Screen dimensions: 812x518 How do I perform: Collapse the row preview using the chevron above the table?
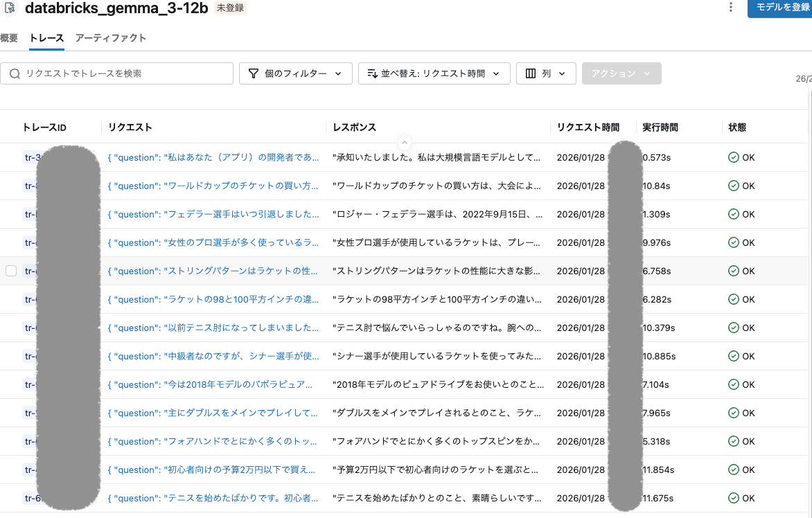click(405, 143)
